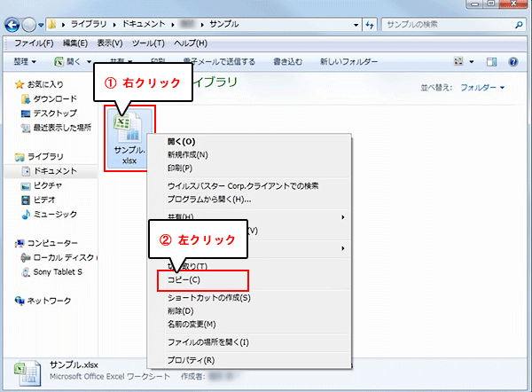Refresh the folder with the refresh button
The image size is (532, 392).
pyautogui.click(x=370, y=25)
